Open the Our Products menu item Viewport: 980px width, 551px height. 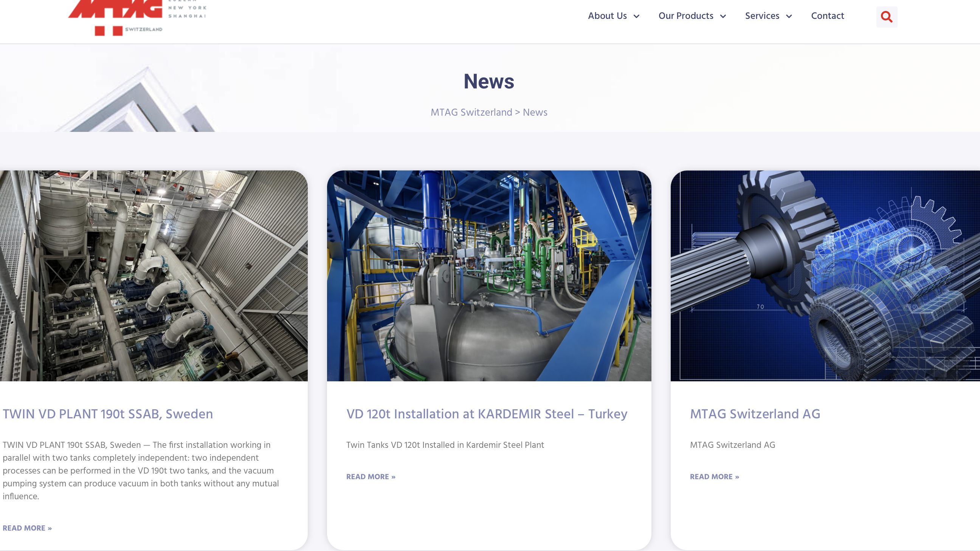click(686, 16)
